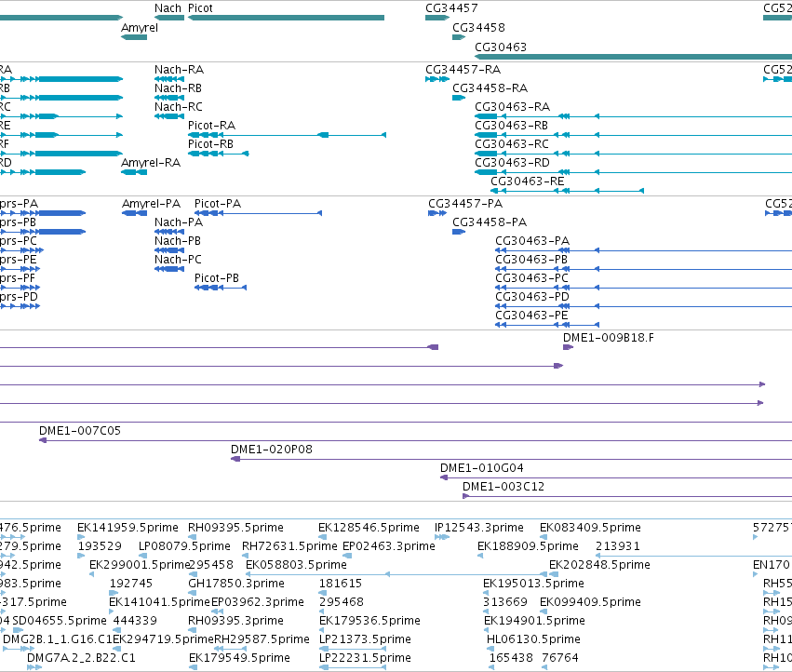Select clone DMG7A.2_2.B22.C1

click(x=81, y=658)
